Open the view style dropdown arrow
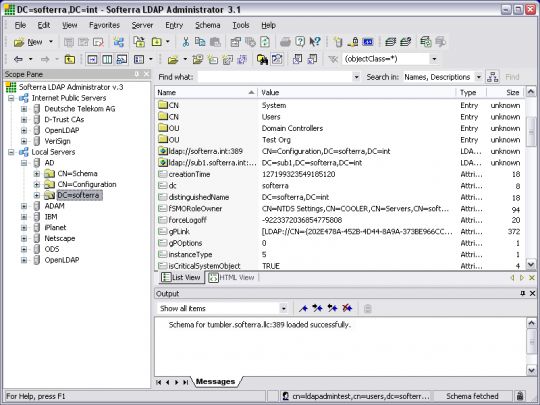This screenshot has width=540, height=405. 151,60
